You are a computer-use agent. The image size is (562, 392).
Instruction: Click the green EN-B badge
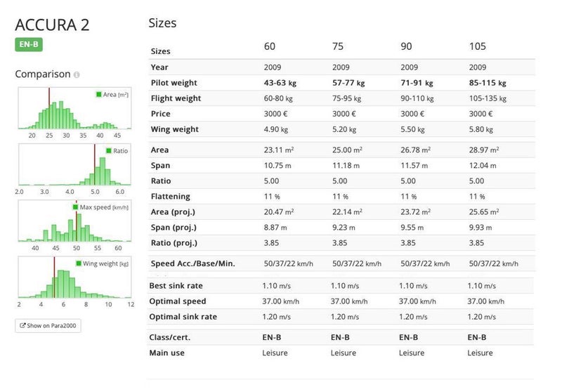pos(29,44)
